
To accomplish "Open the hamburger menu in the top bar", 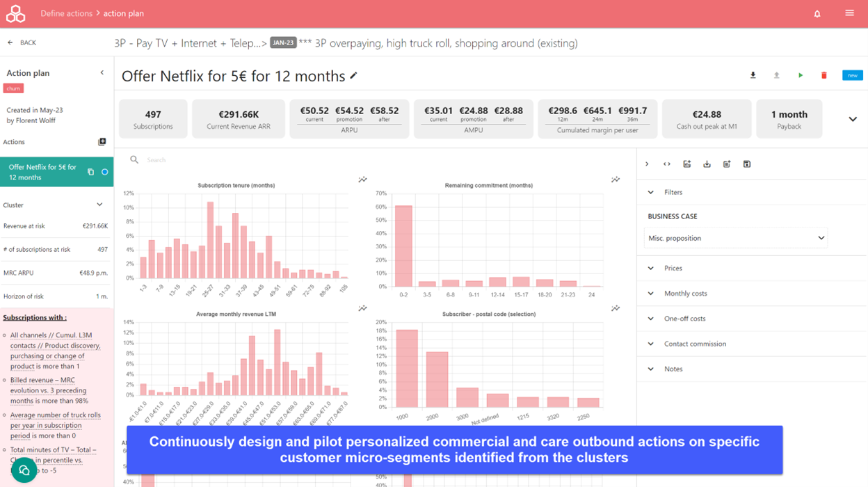I will coord(849,13).
